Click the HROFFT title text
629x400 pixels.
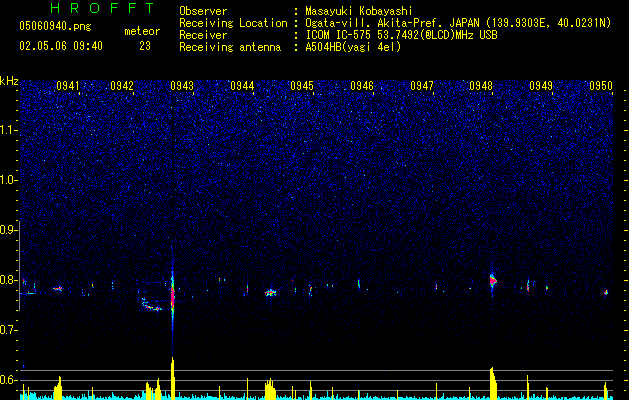point(102,8)
